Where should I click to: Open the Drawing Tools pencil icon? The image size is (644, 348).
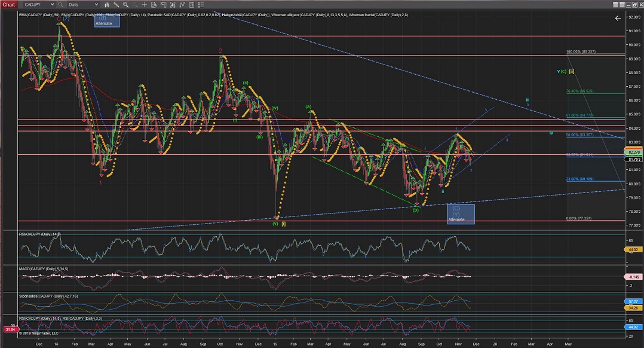116,5
